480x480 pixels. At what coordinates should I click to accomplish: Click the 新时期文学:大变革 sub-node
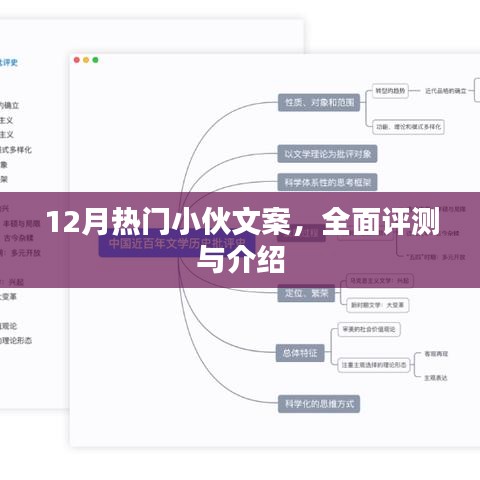tap(378, 305)
